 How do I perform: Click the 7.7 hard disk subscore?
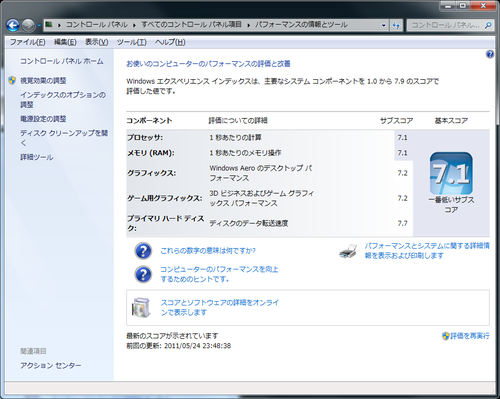point(402,223)
